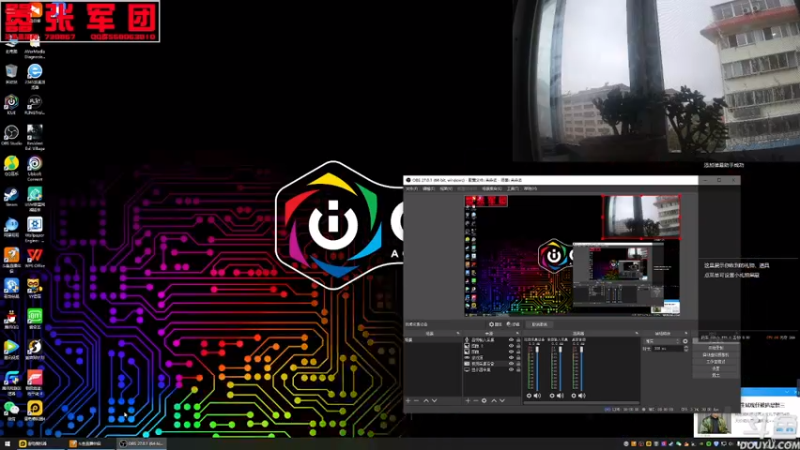Open the OBS Studio desktop shortcut
This screenshot has height=450, width=800.
point(11,133)
